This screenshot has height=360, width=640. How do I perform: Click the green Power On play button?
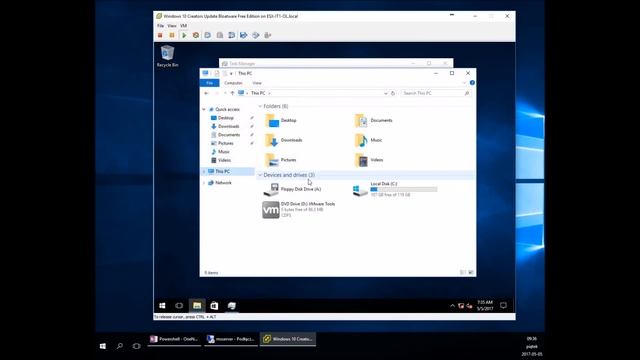184,36
